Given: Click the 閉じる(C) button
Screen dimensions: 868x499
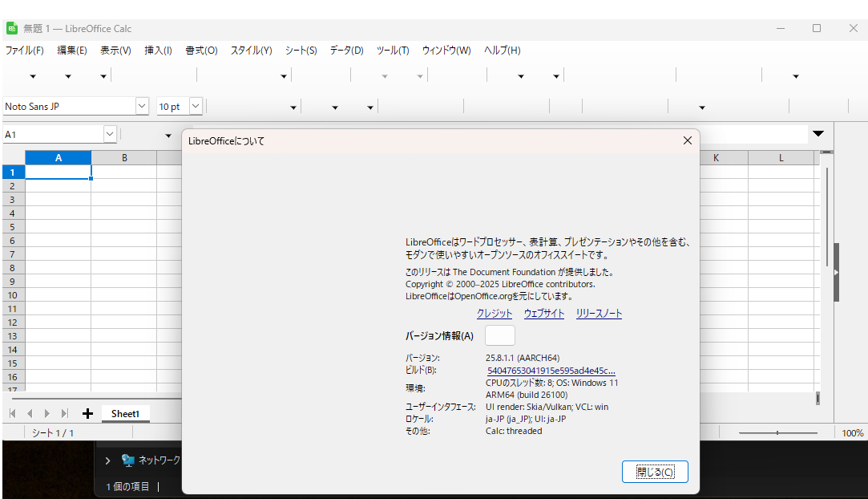Looking at the screenshot, I should (655, 472).
